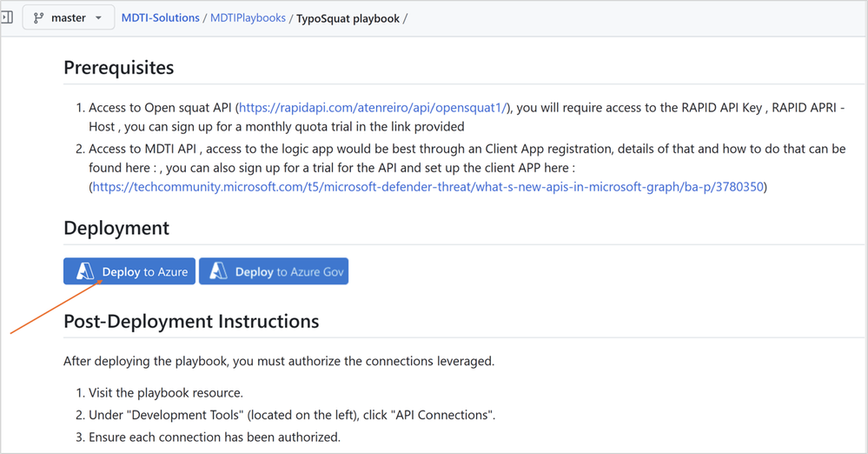
Task: Open the master branch dropdown
Action: (x=69, y=17)
